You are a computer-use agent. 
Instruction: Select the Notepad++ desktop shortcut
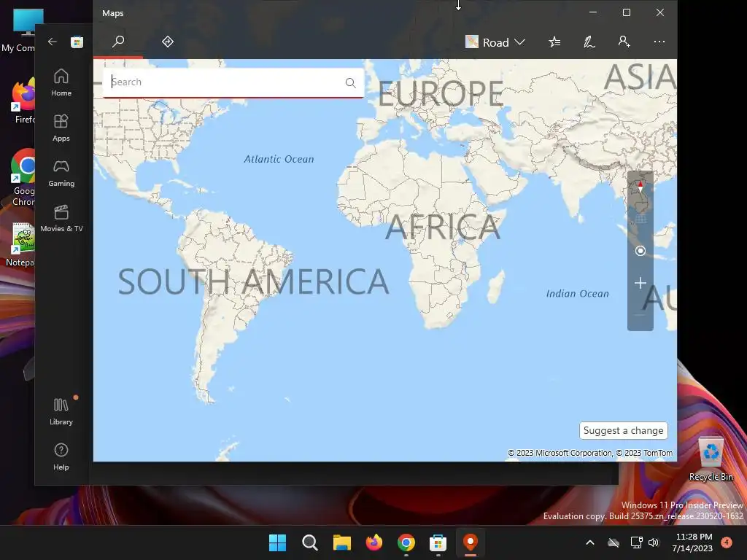click(x=21, y=245)
